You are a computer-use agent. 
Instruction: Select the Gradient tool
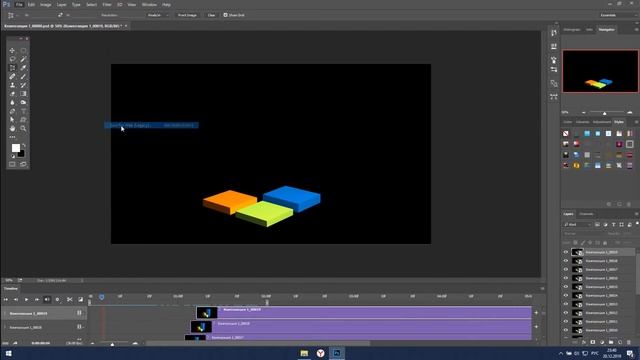(x=23, y=93)
